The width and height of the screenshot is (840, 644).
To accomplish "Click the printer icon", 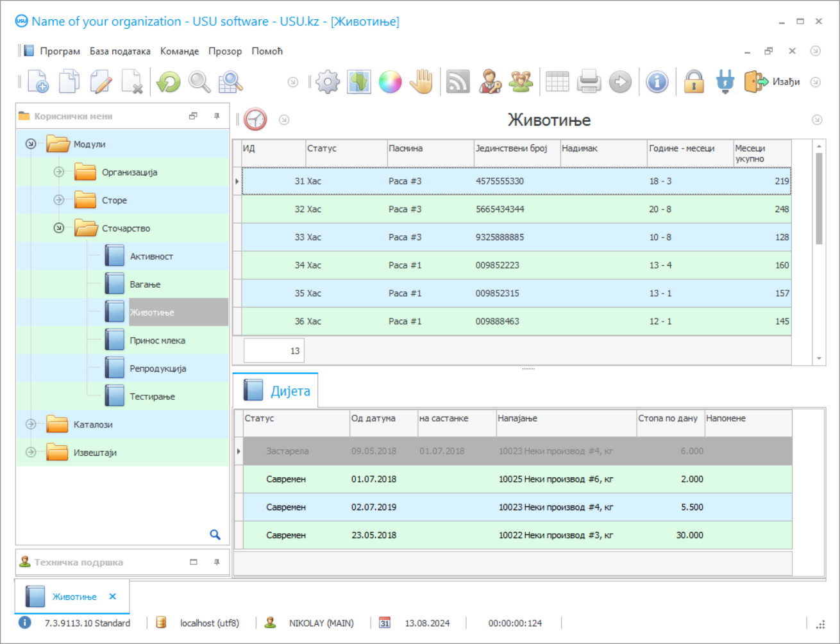I will pyautogui.click(x=589, y=82).
